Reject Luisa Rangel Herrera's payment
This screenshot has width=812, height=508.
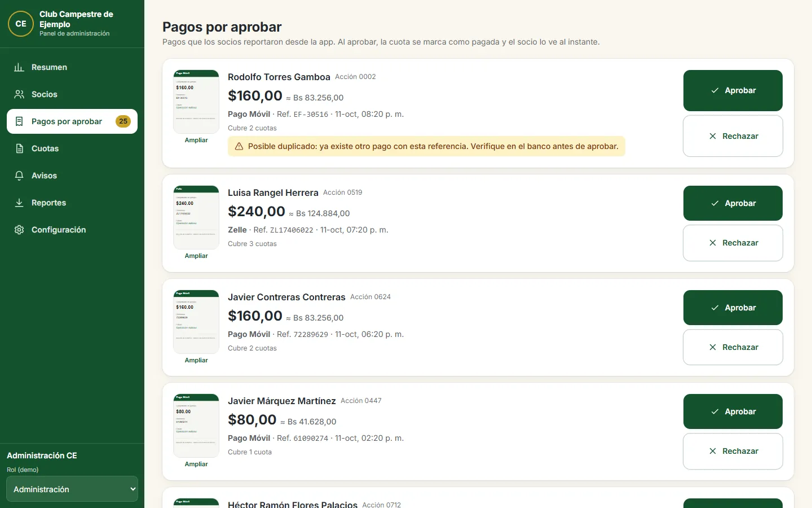[733, 243]
